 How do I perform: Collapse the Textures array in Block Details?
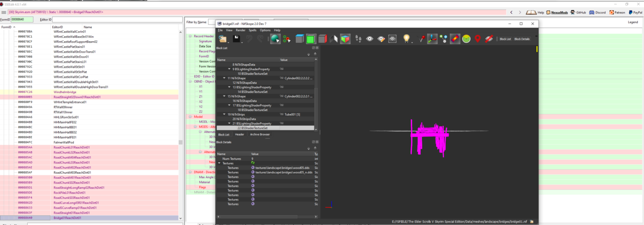coord(220,163)
